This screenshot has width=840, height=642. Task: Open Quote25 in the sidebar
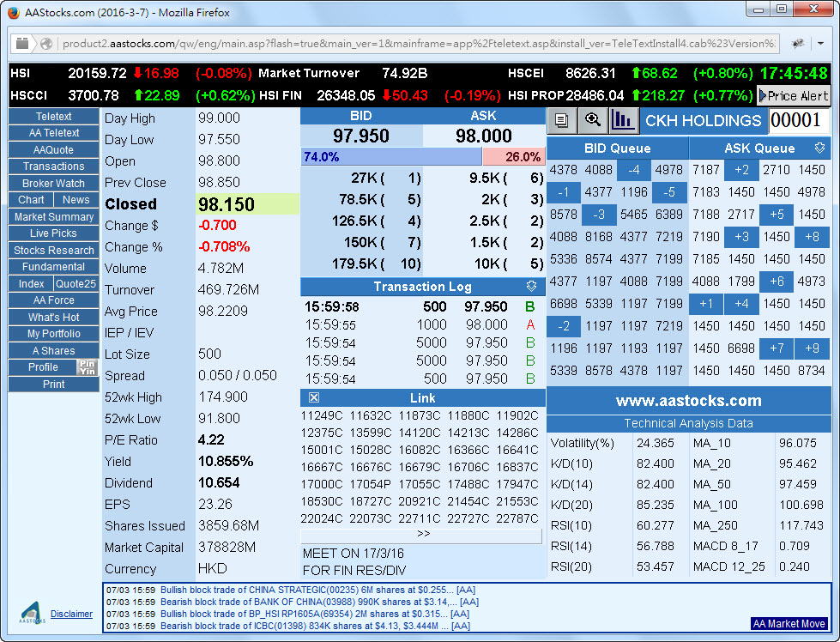[76, 283]
